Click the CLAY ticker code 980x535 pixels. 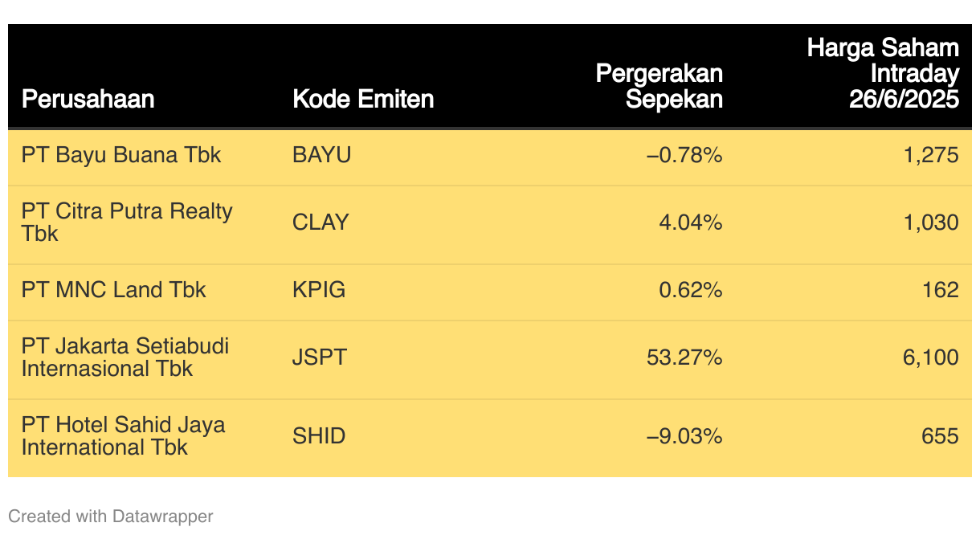coord(321,223)
